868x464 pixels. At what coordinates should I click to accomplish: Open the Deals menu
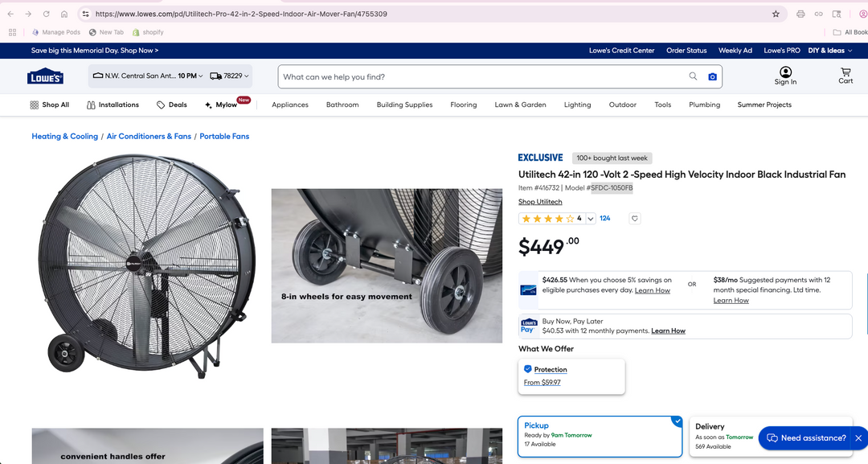[172, 105]
